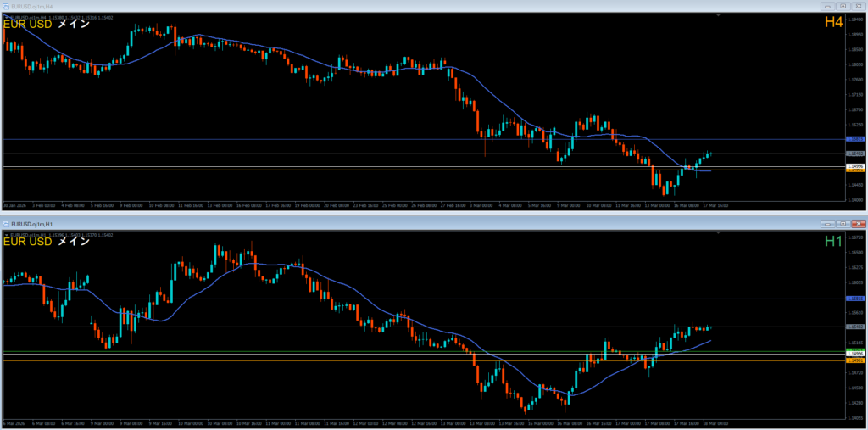Click the orange H4 timeframe label

point(832,23)
